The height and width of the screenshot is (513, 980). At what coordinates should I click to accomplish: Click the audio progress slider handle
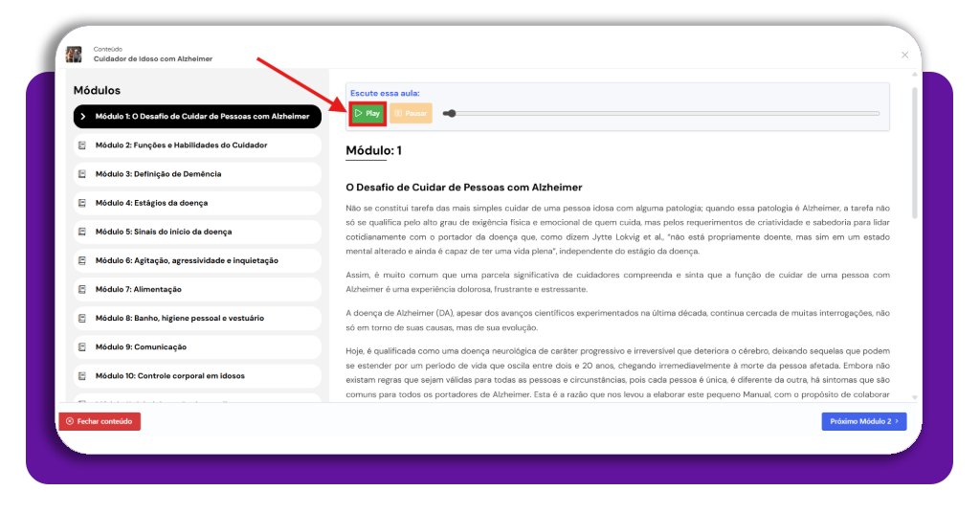click(x=450, y=114)
